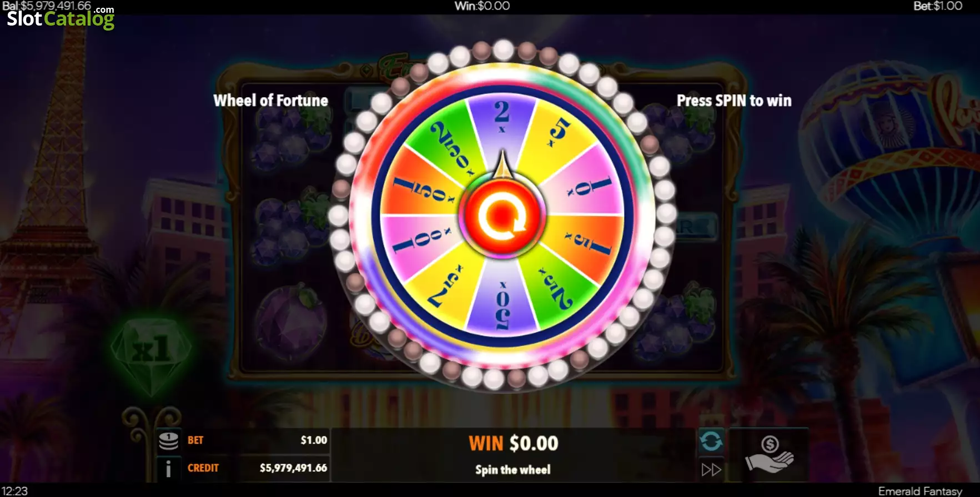Click the top-bar Bet $1.00 indicator
The height and width of the screenshot is (497, 980).
pyautogui.click(x=938, y=6)
